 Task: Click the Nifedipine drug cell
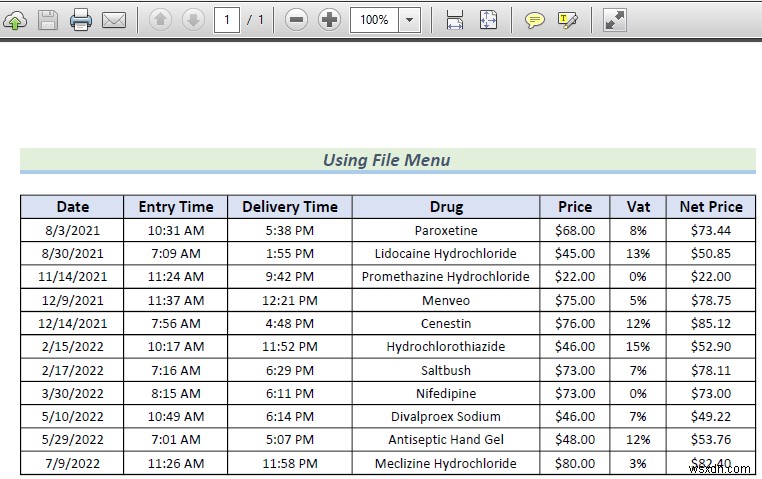(x=446, y=393)
